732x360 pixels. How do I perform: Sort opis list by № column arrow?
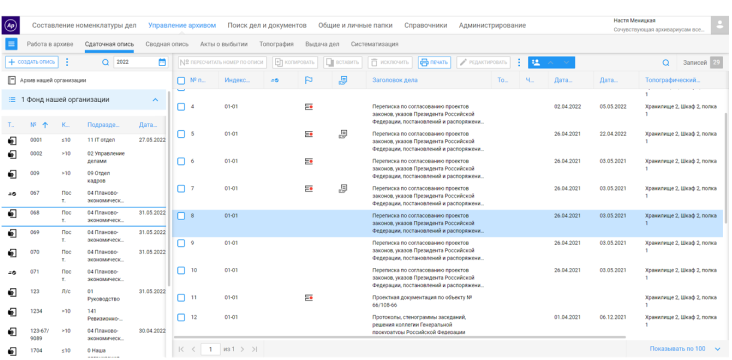[x=45, y=125]
